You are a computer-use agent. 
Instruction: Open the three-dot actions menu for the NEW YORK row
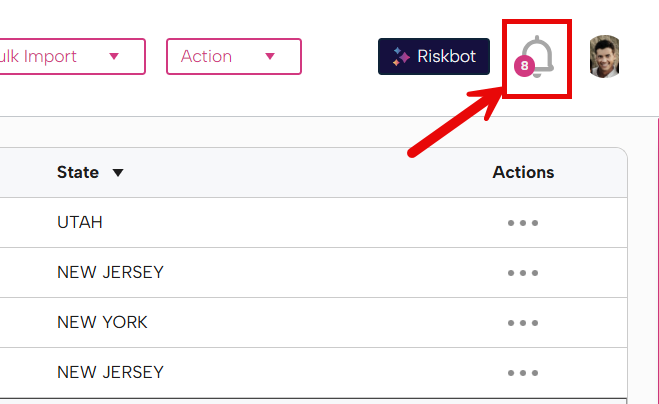(523, 322)
